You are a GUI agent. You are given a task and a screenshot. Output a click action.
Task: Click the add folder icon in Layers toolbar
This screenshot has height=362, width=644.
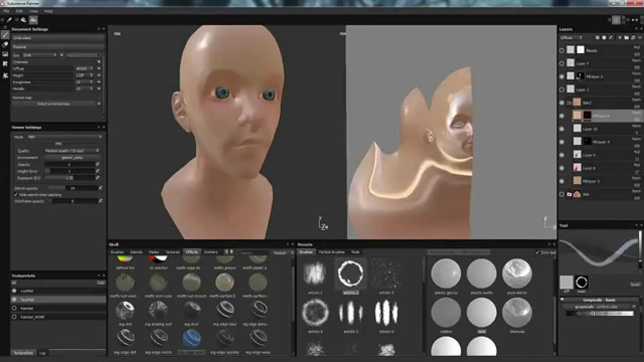[626, 38]
